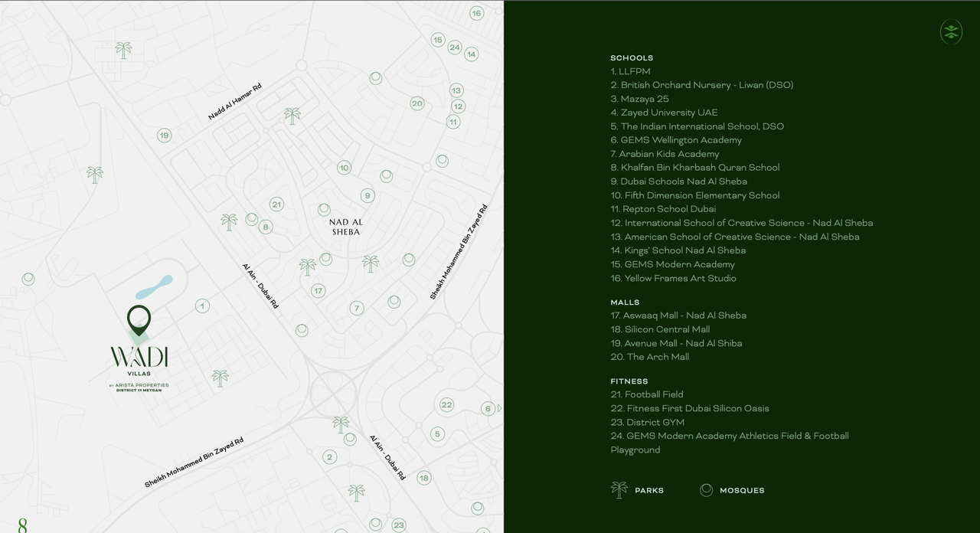Click the Arista logo emblem top right
Image resolution: width=980 pixels, height=533 pixels.
pyautogui.click(x=951, y=31)
